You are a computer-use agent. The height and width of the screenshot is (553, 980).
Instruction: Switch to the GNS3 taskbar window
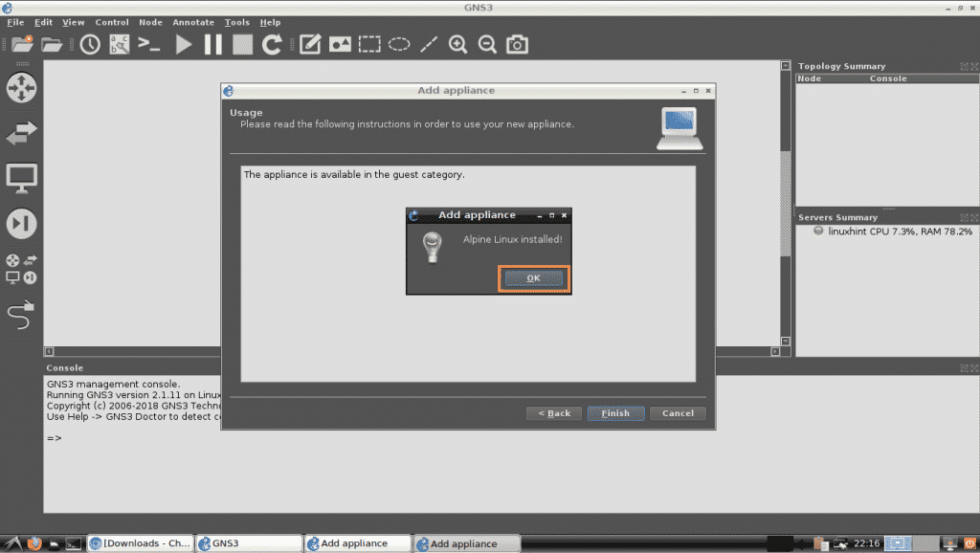pyautogui.click(x=249, y=542)
